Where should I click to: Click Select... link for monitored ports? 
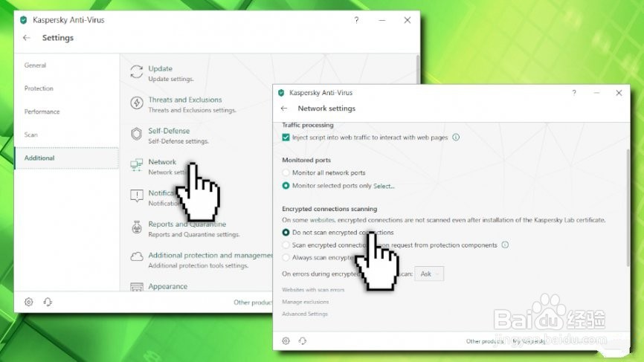coord(384,186)
